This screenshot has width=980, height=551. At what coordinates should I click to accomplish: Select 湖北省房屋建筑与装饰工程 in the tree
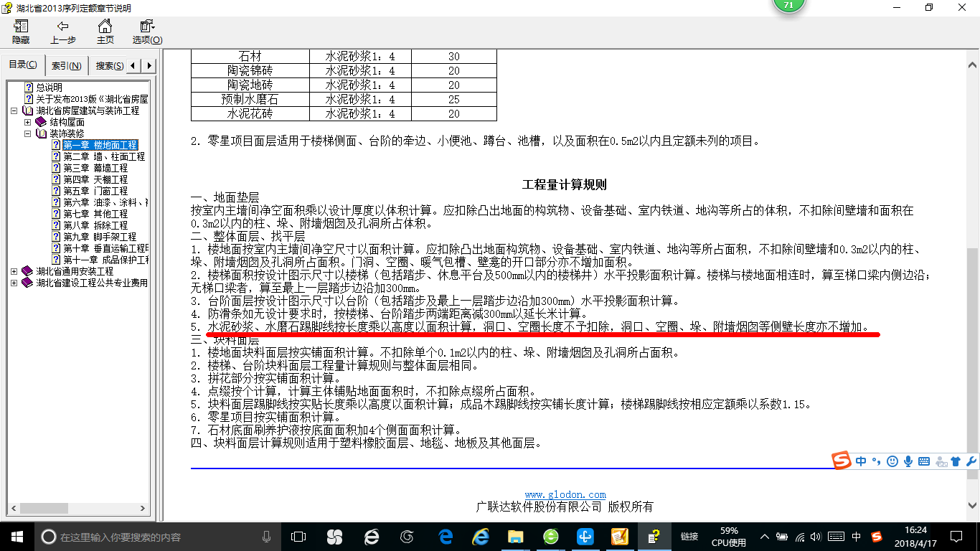point(88,110)
